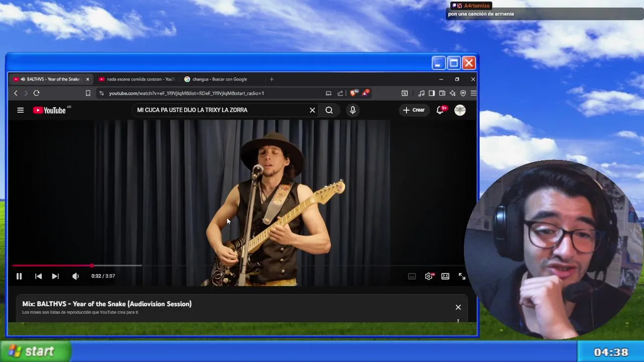This screenshot has height=362, width=644.
Task: Open the tab search toolbar icon
Action: pyautogui.click(x=405, y=93)
